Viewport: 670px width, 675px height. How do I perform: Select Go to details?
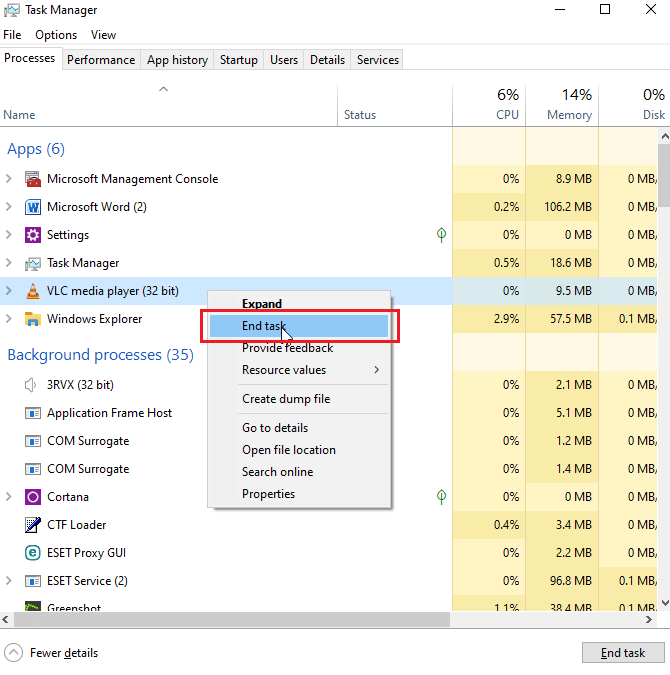click(x=299, y=428)
